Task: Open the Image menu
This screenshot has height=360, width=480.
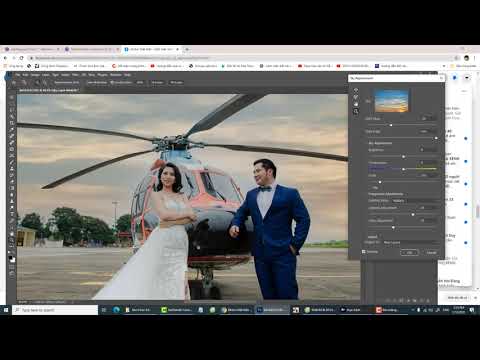Action: coord(35,75)
